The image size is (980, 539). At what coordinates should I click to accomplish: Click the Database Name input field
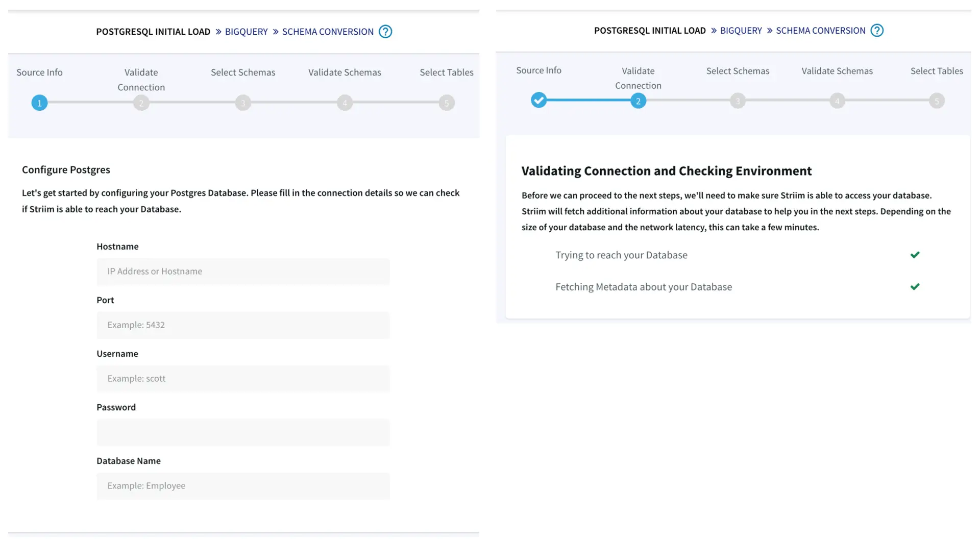[243, 486]
